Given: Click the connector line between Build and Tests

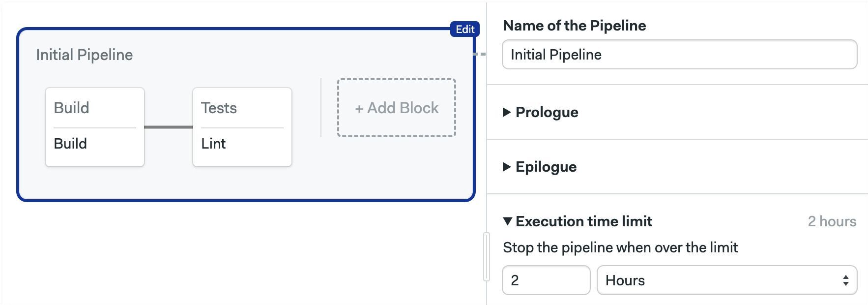Looking at the screenshot, I should click(169, 127).
